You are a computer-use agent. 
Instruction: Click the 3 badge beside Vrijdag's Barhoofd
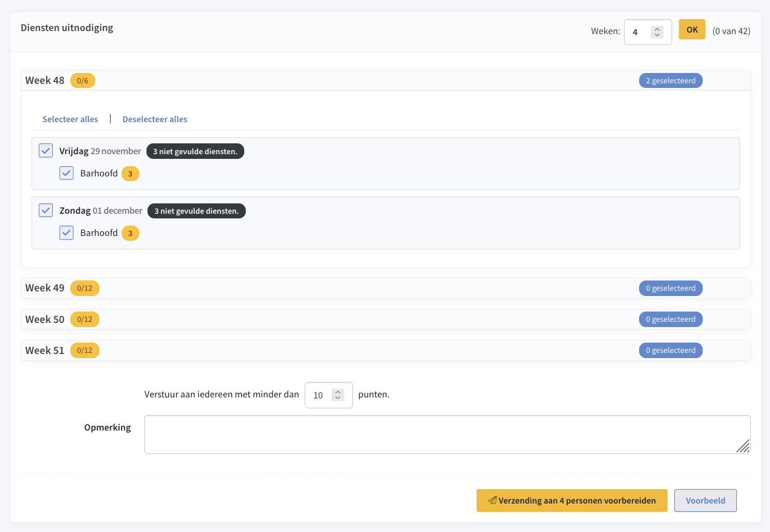[x=130, y=174]
